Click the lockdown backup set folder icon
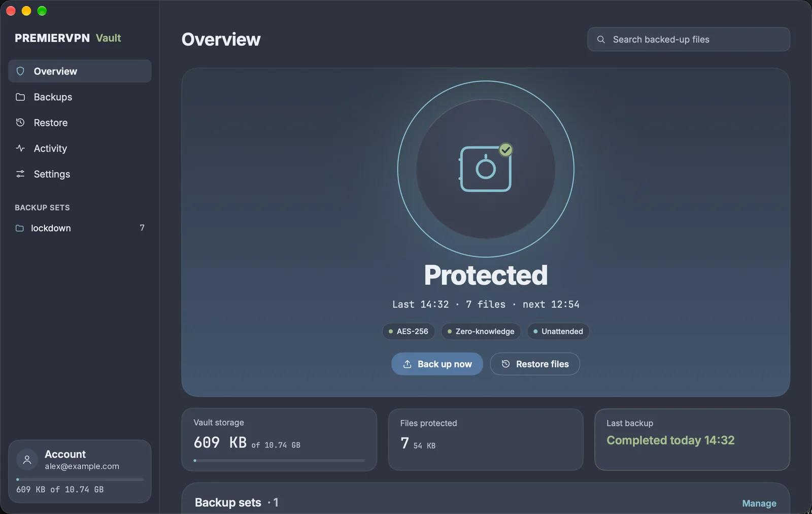812x514 pixels. (x=20, y=228)
